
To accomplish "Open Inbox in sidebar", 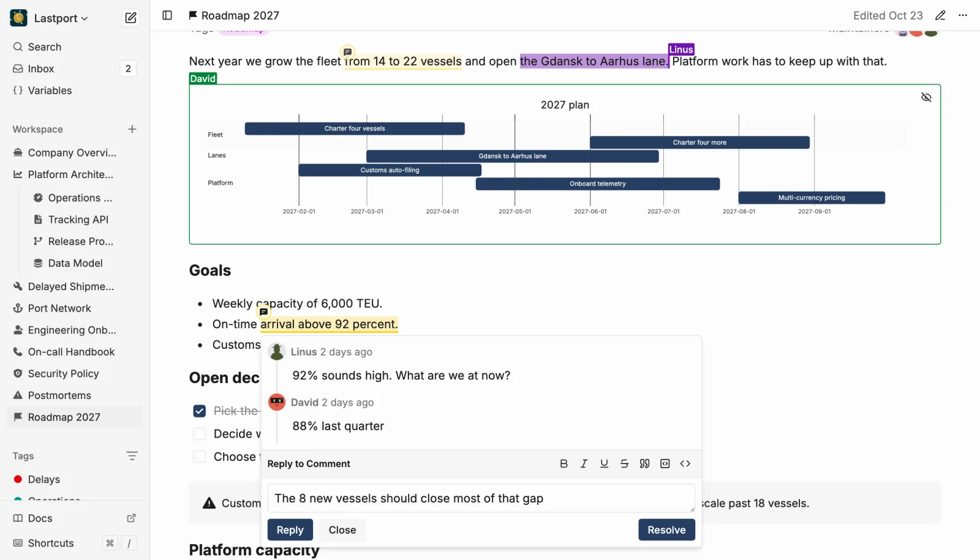I will pyautogui.click(x=75, y=69).
